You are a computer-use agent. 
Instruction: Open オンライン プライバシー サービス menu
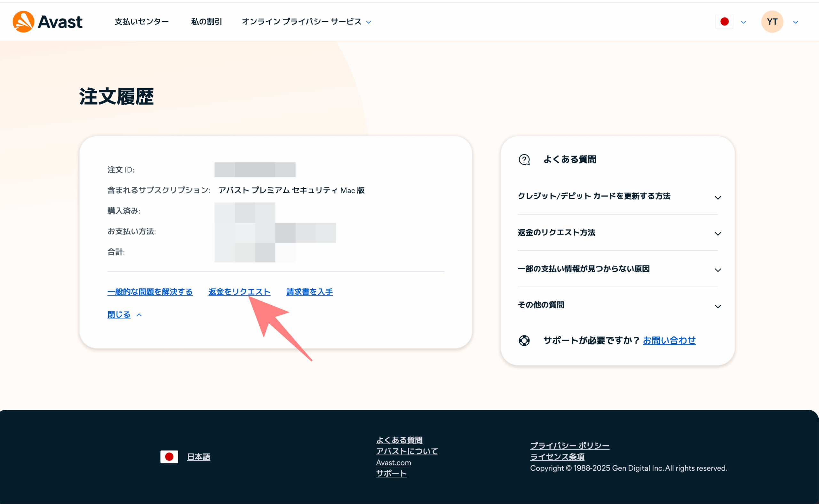pos(301,22)
